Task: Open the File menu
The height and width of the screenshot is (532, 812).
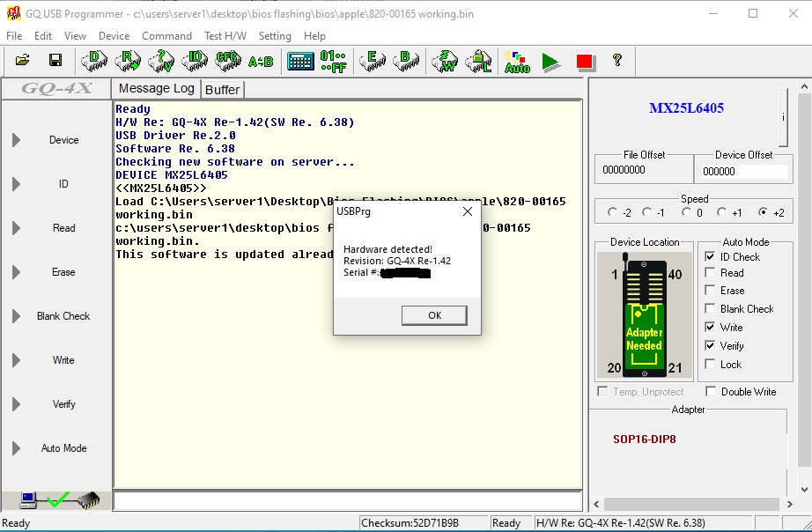Action: tap(14, 36)
